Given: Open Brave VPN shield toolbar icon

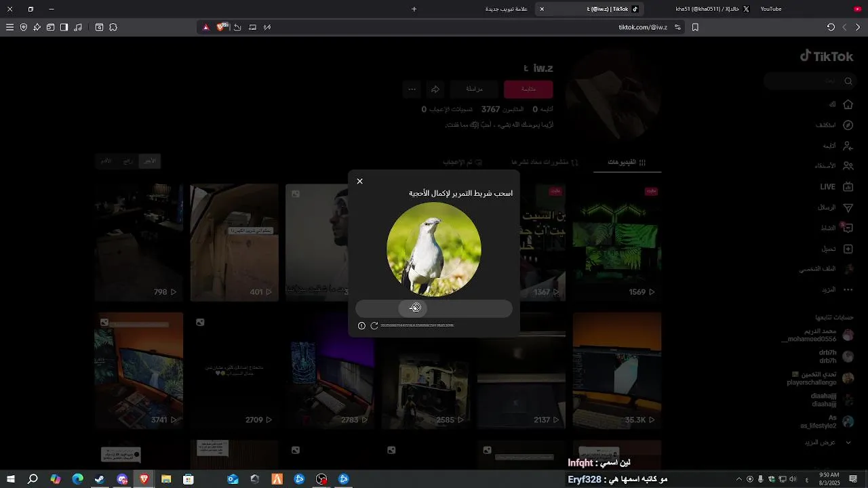Looking at the screenshot, I should tap(23, 27).
